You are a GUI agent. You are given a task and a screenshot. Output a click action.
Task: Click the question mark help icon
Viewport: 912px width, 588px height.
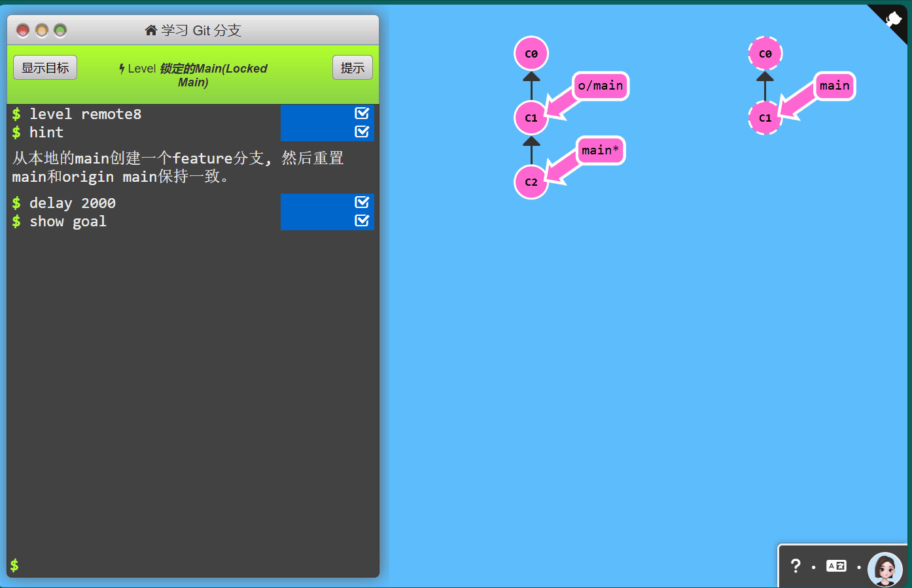[795, 566]
